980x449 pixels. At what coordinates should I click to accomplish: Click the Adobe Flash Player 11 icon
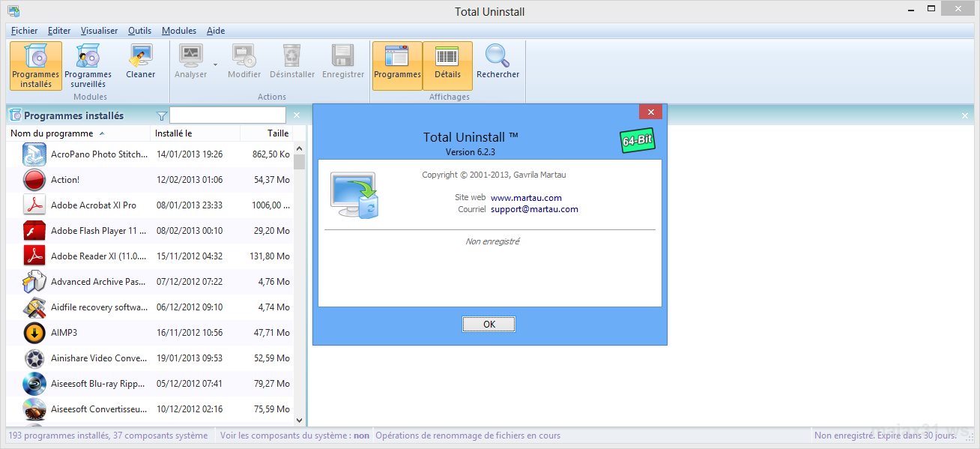(35, 231)
